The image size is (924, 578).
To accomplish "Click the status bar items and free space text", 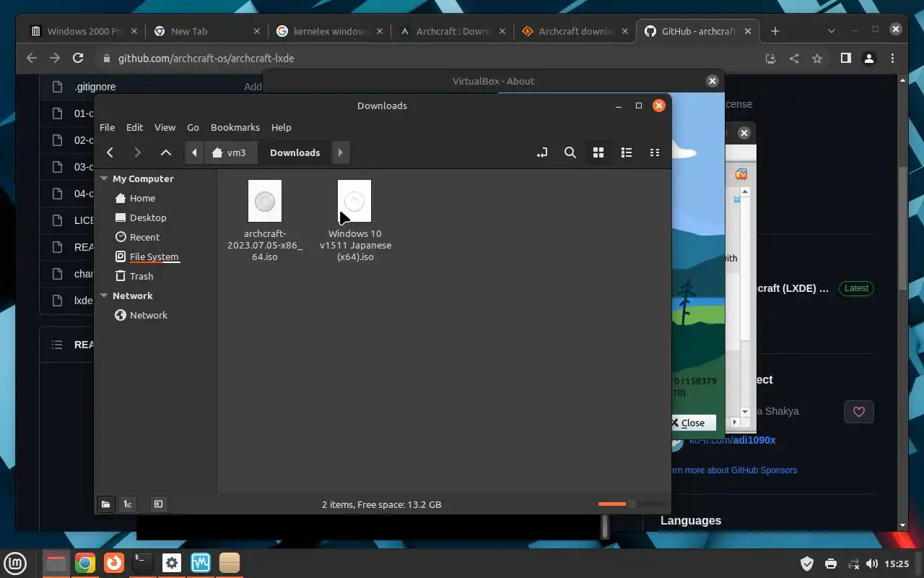I will pyautogui.click(x=381, y=504).
